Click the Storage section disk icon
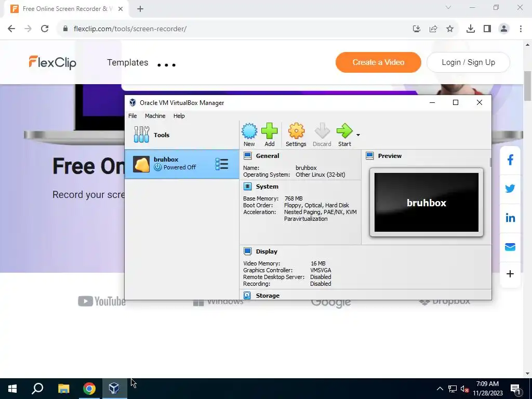This screenshot has height=399, width=532. (x=247, y=296)
